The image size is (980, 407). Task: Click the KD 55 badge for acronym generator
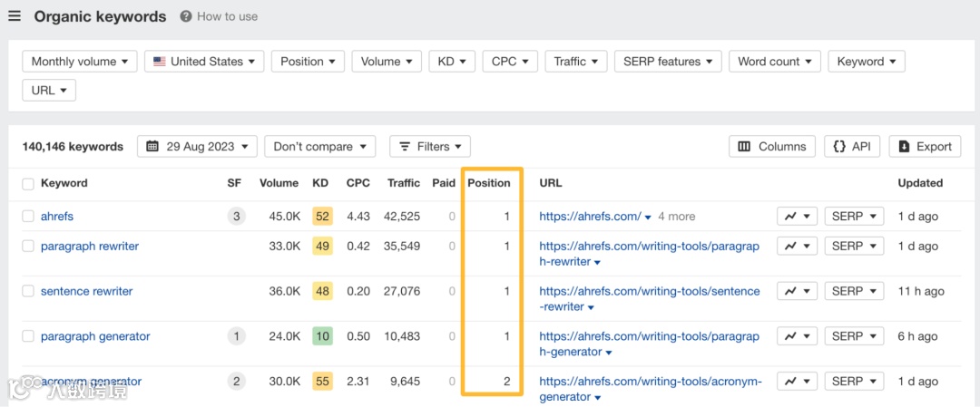(322, 381)
